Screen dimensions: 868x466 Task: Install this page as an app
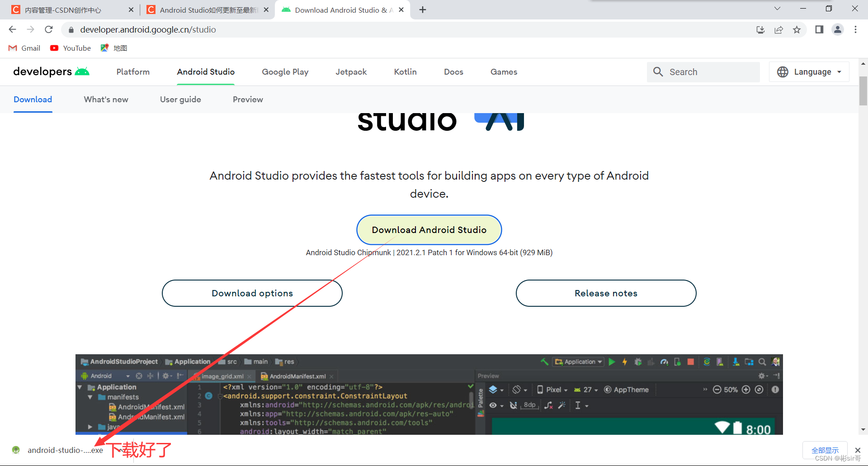pos(760,30)
